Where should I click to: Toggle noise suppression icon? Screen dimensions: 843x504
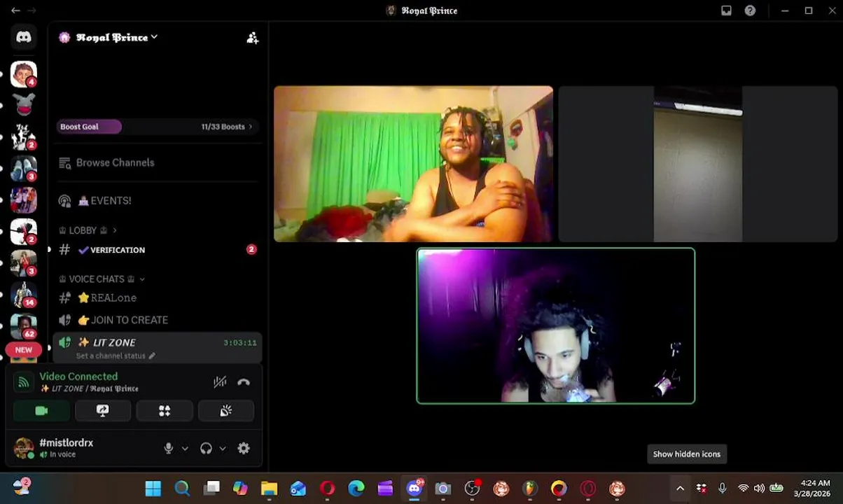(x=220, y=382)
